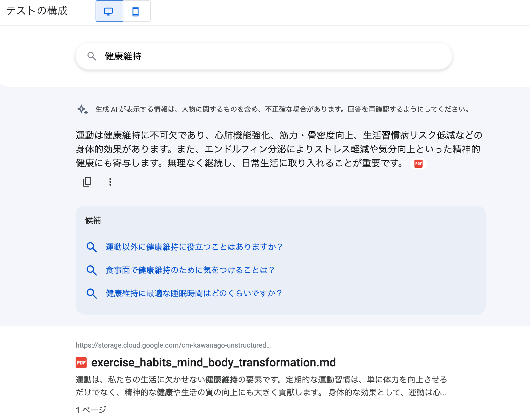Click the PDF icon beside the result title

(81, 363)
